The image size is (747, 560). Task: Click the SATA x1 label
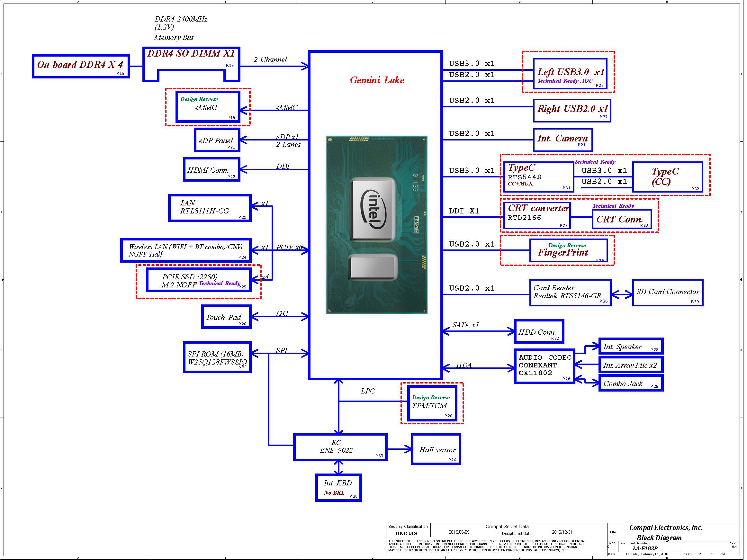coord(465,325)
